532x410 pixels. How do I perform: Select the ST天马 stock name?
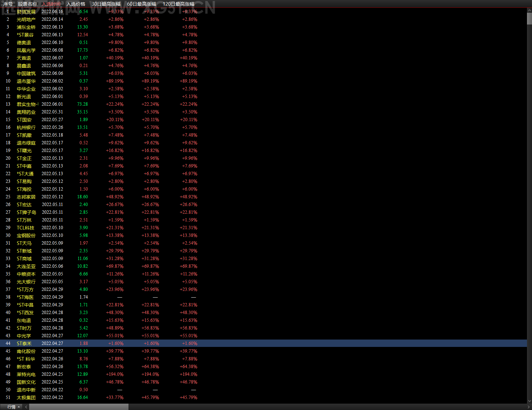[24, 243]
